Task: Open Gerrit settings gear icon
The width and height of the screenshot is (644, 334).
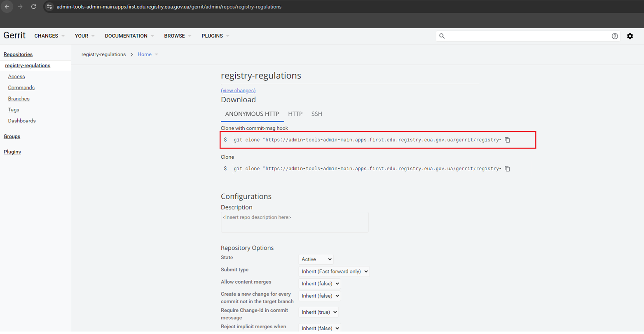Action: 630,36
